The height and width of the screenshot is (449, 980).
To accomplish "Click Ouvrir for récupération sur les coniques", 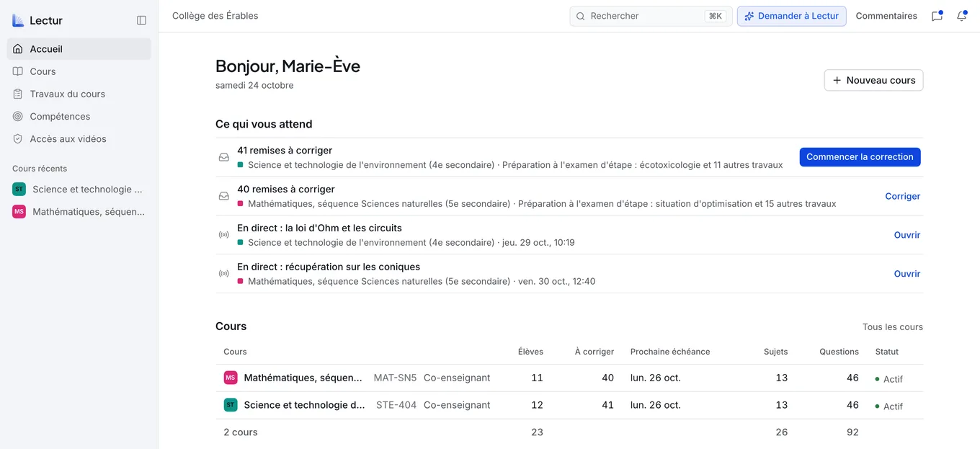I will (x=906, y=274).
